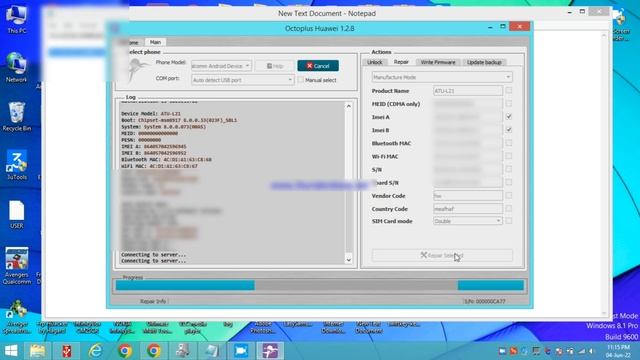Switch to the Notepad taskbar item
Screen dimensions: 640x360
tap(212, 351)
